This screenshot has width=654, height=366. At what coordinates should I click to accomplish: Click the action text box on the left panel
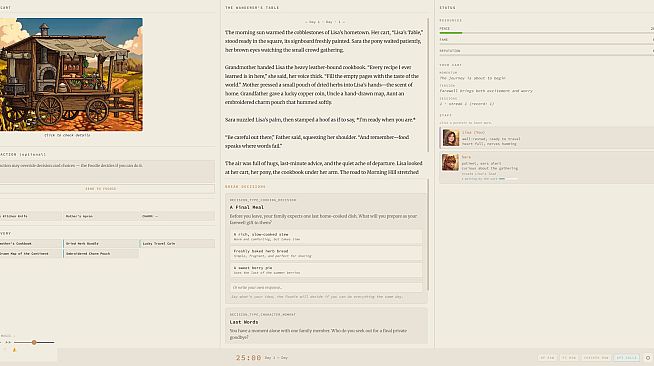click(107, 171)
